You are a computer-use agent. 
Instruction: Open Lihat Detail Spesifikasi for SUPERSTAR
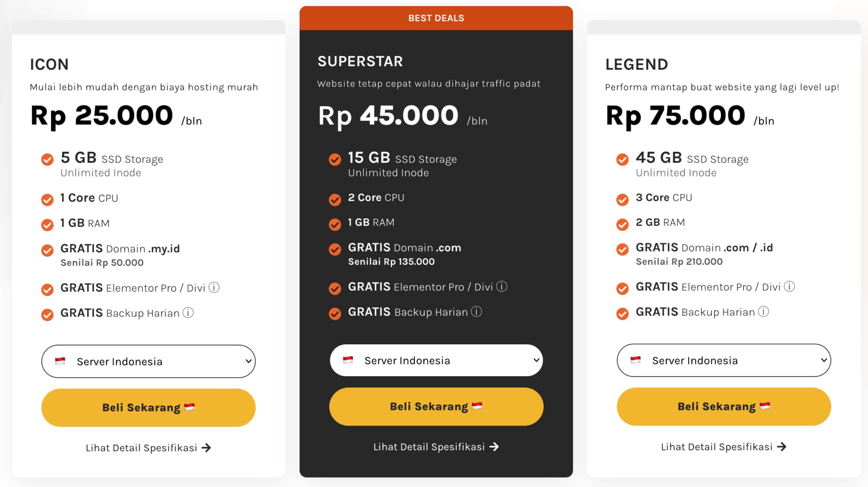[437, 447]
